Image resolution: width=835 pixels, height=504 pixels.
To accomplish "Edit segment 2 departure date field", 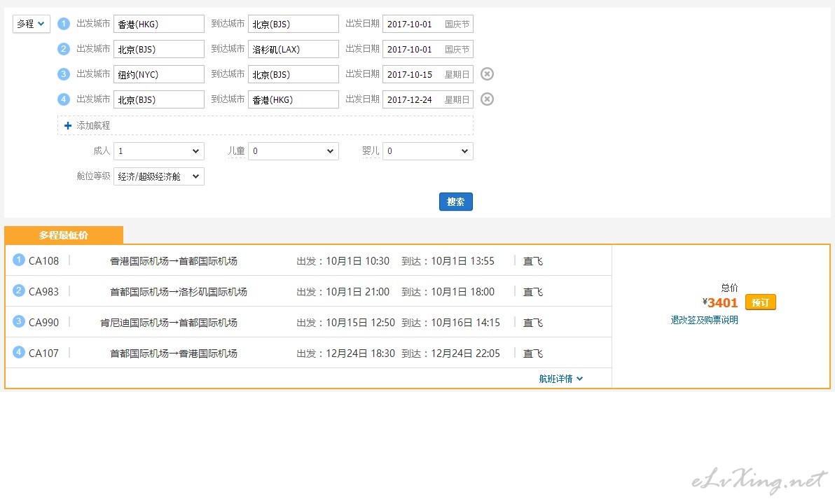I will (x=427, y=49).
